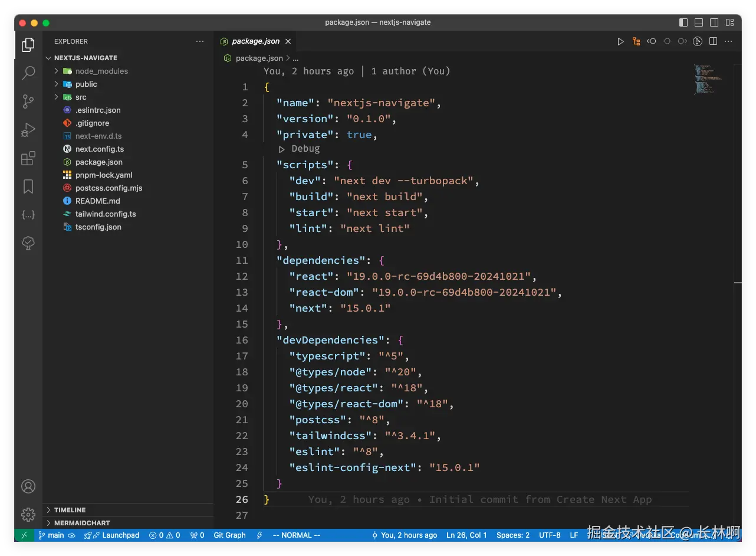Open the Search view in activity bar

(x=28, y=73)
